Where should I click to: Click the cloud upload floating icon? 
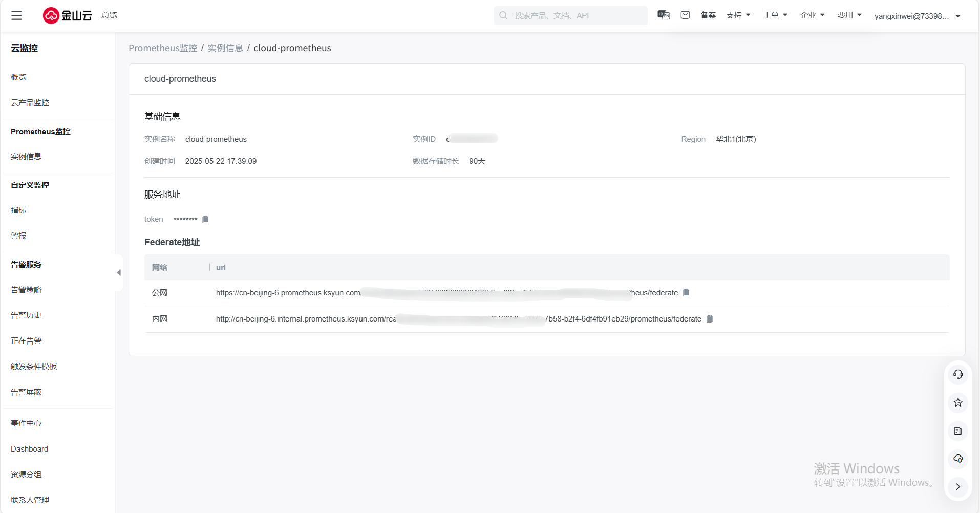pos(958,459)
